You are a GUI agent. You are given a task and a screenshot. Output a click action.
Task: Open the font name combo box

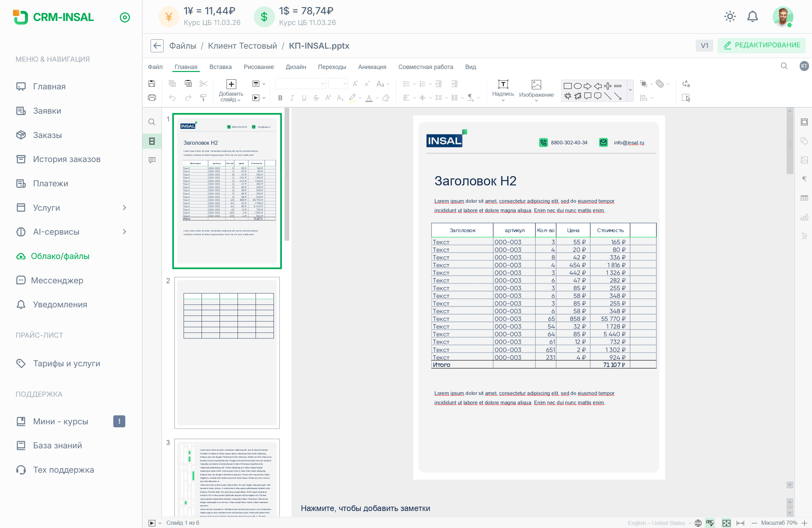point(300,84)
